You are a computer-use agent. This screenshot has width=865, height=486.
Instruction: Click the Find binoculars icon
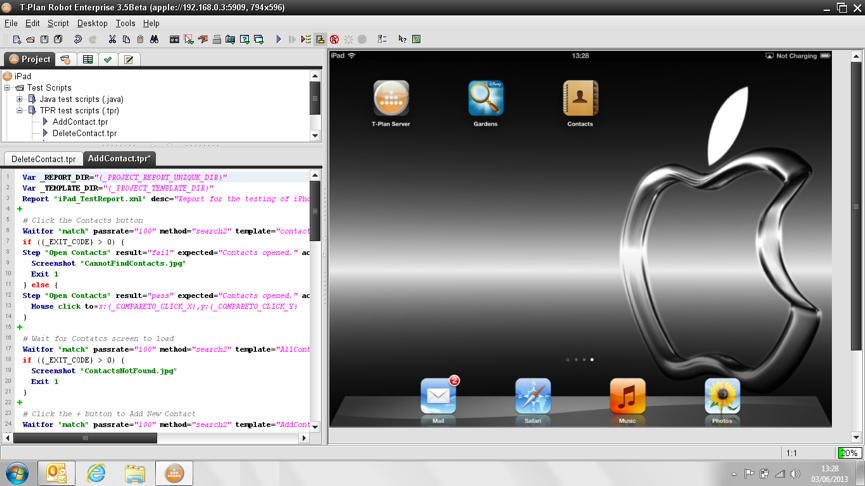[154, 39]
